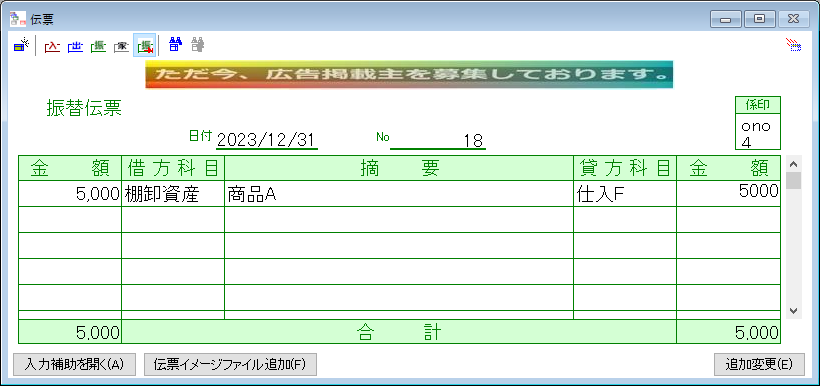Click the 仕入F credit account cell

pos(625,194)
